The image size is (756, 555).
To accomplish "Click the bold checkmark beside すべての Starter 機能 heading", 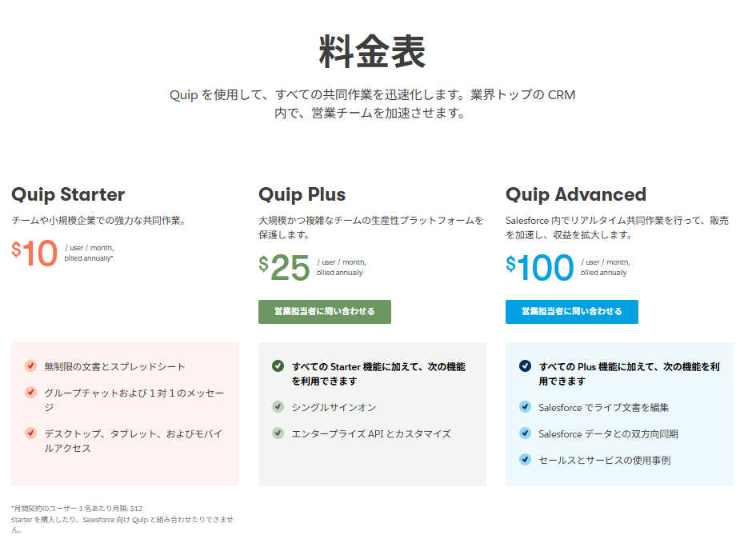I will pyautogui.click(x=278, y=365).
